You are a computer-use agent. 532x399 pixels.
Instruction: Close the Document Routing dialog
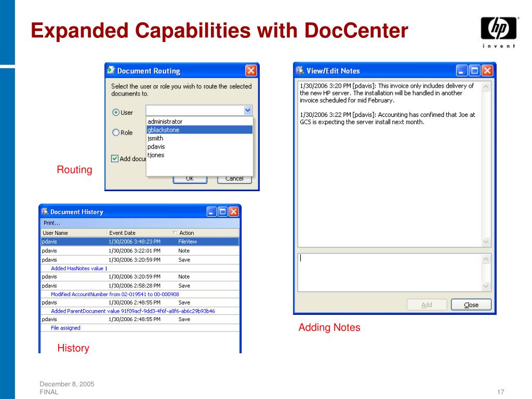pyautogui.click(x=251, y=71)
